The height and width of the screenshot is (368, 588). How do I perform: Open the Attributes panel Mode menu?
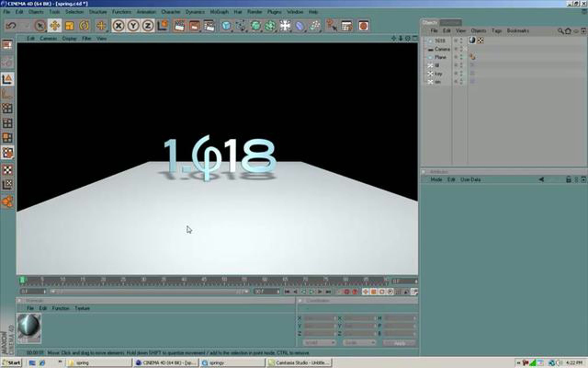pos(436,180)
